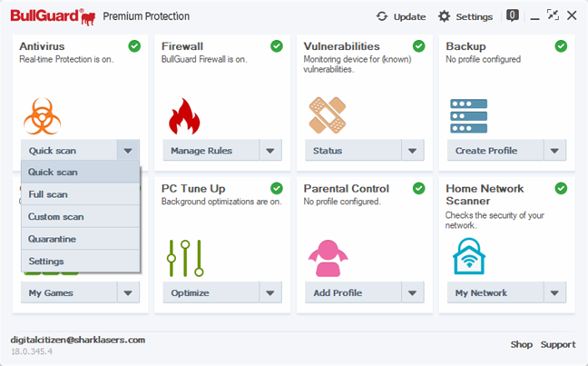The width and height of the screenshot is (588, 366).
Task: Click the PC Tune Up sliders icon
Action: click(x=185, y=258)
